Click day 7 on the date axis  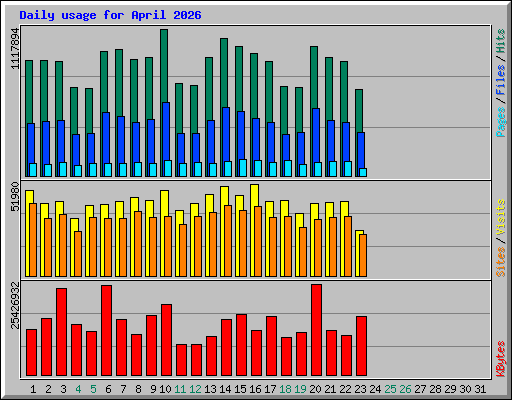coord(123,389)
